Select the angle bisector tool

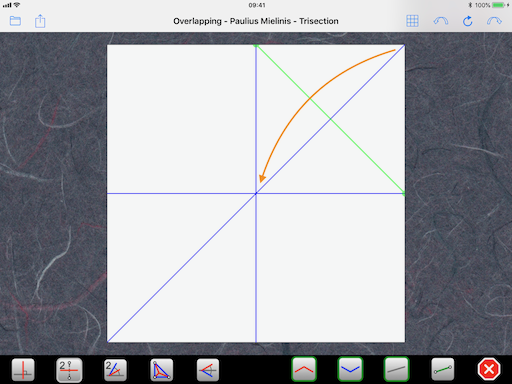point(115,369)
